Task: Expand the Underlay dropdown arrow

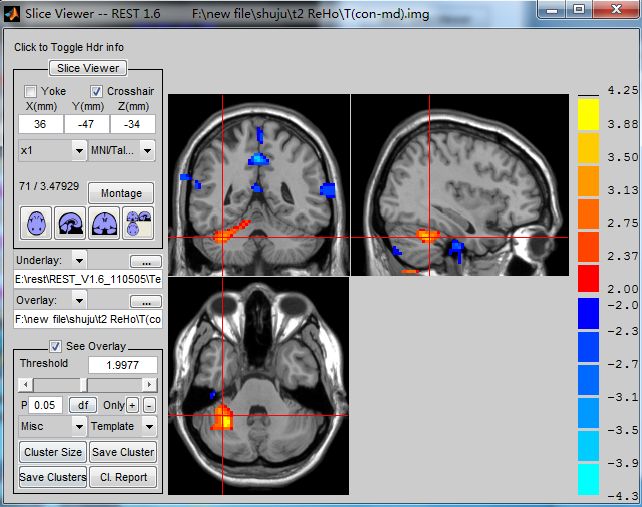Action: (x=79, y=260)
